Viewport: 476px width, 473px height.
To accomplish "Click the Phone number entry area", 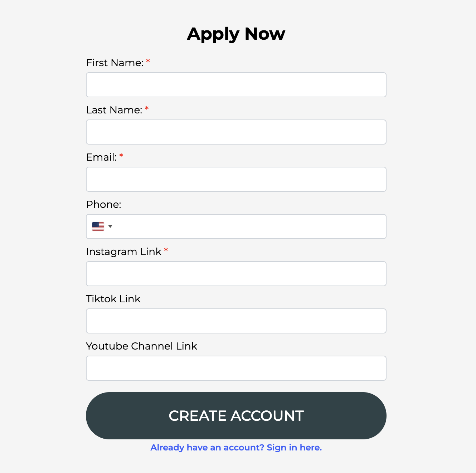I will (251, 226).
